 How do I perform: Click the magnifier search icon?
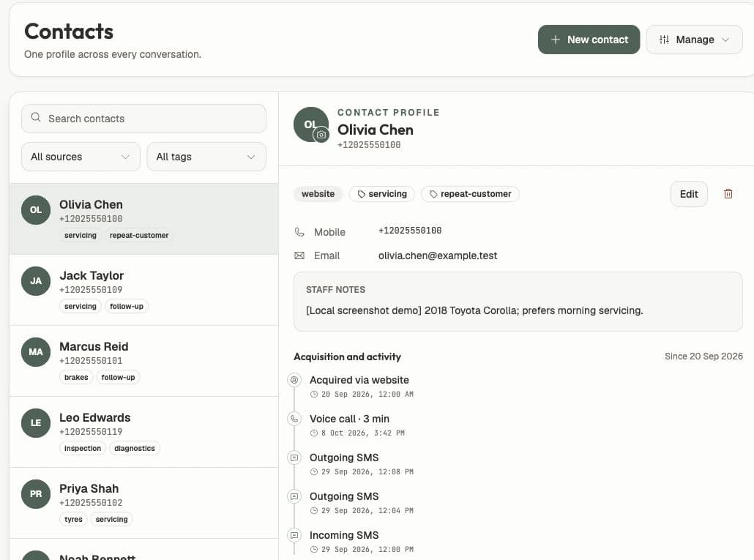point(36,117)
